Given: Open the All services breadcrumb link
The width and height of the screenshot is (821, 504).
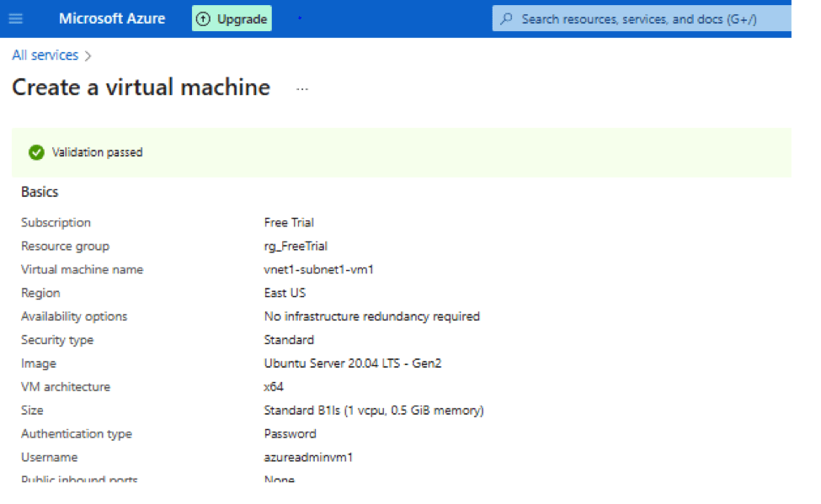Looking at the screenshot, I should 45,55.
